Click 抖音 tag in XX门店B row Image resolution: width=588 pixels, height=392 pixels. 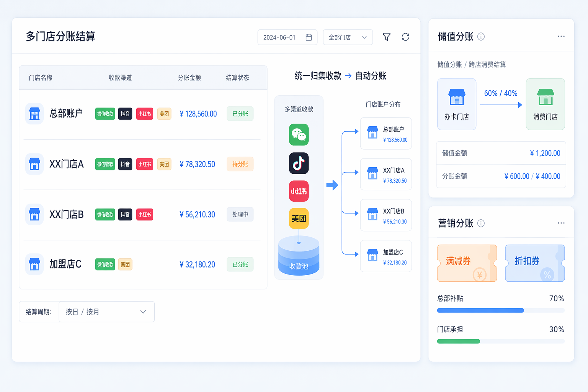125,214
